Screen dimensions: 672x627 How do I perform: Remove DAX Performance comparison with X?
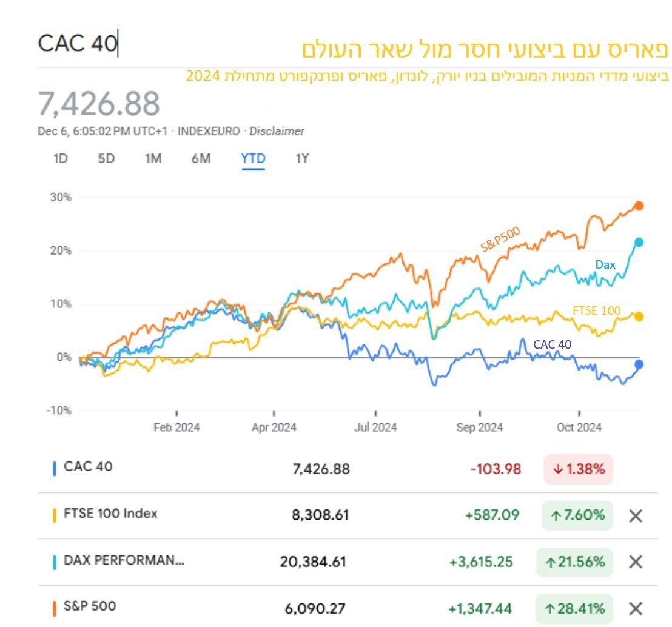(x=635, y=562)
